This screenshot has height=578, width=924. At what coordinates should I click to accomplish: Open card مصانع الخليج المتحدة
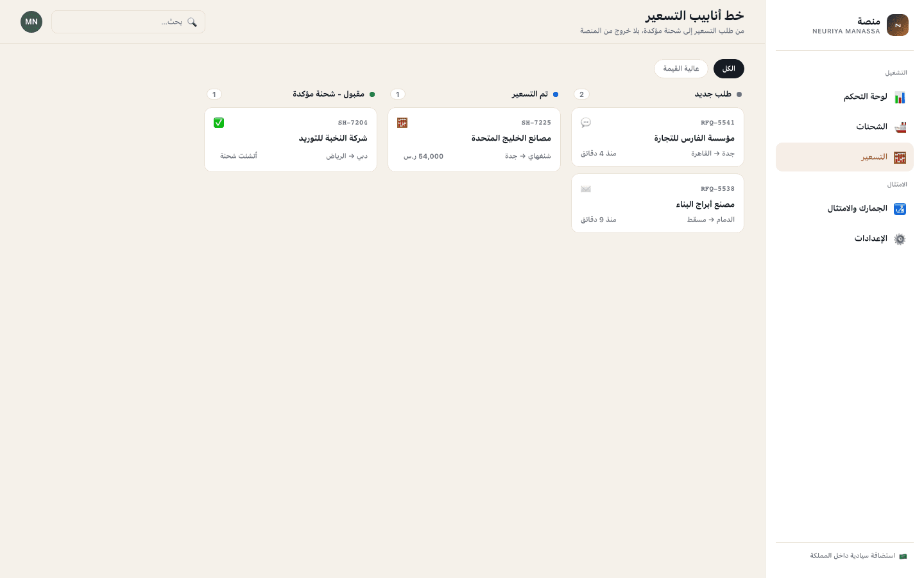[x=474, y=140]
